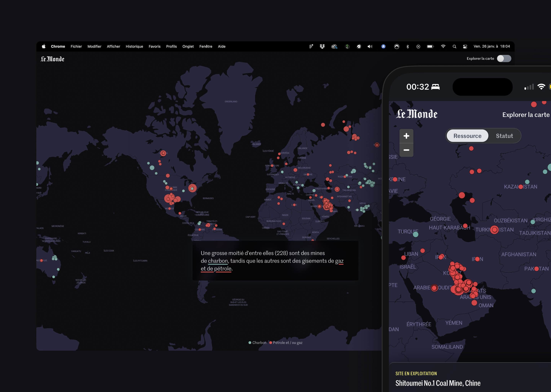The height and width of the screenshot is (392, 551).
Task: Open the Now Playing menu bar icon
Action: pos(418,46)
